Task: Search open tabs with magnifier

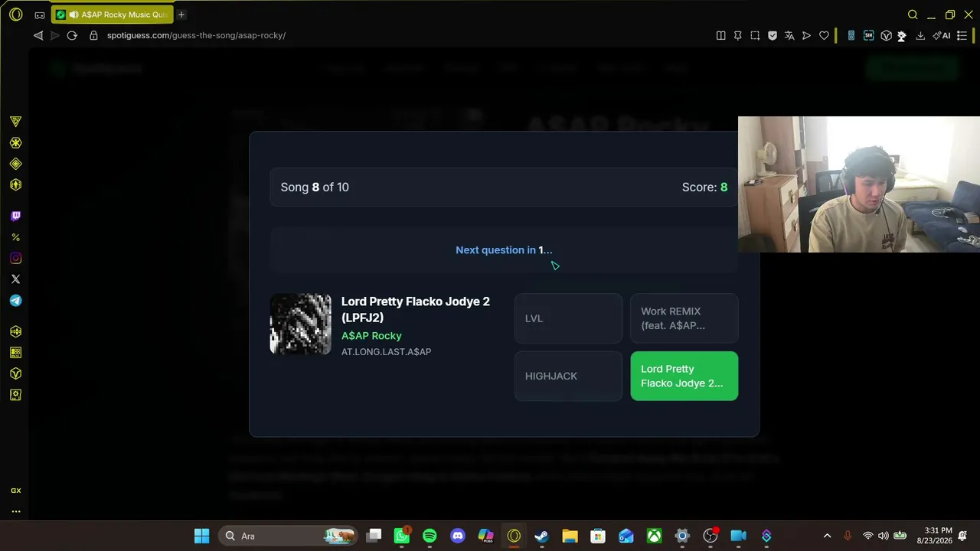Action: click(x=913, y=15)
